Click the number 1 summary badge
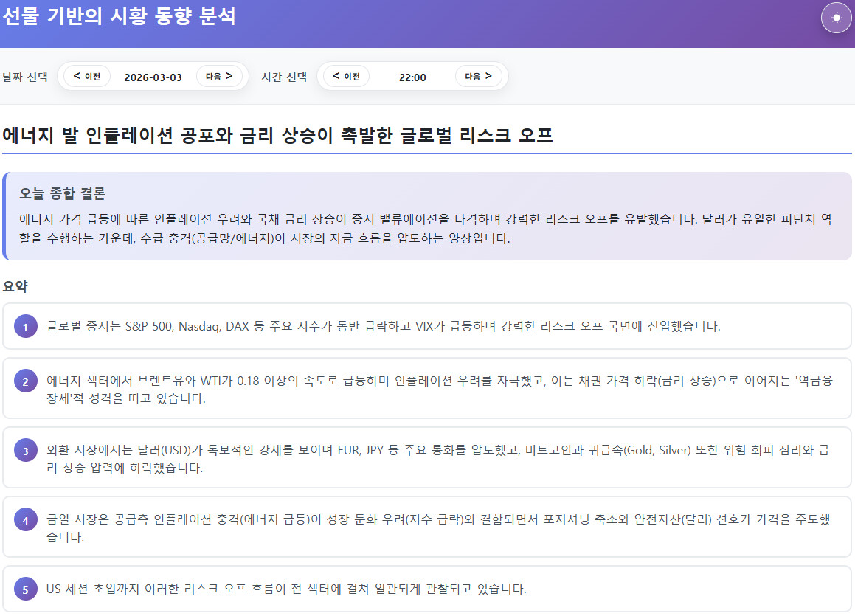This screenshot has height=616, width=855. click(x=25, y=326)
